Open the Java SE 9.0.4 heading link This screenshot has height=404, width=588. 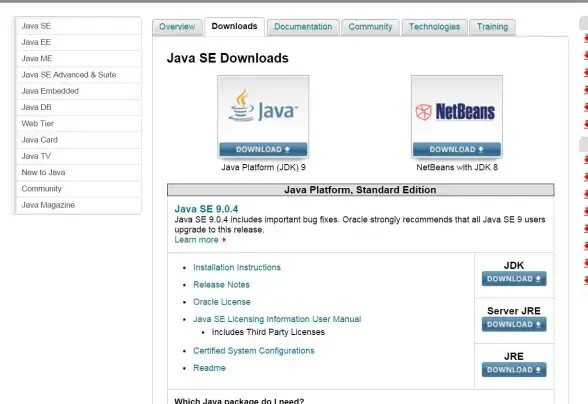206,209
